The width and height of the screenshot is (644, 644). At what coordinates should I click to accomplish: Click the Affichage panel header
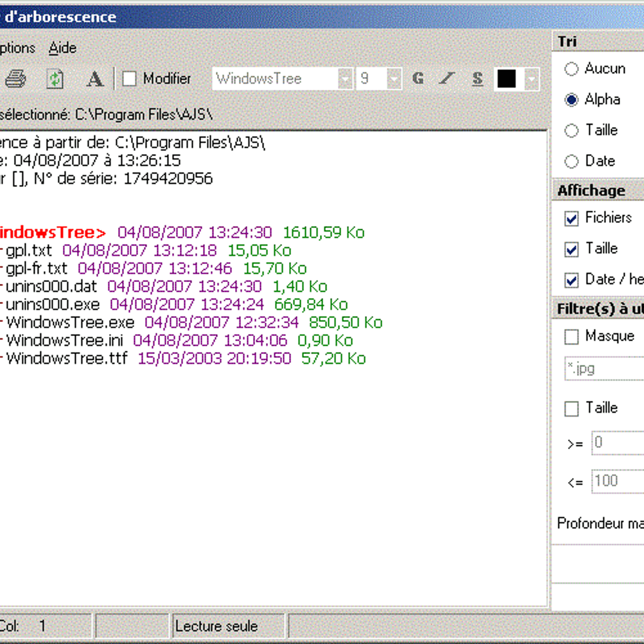pyautogui.click(x=598, y=190)
